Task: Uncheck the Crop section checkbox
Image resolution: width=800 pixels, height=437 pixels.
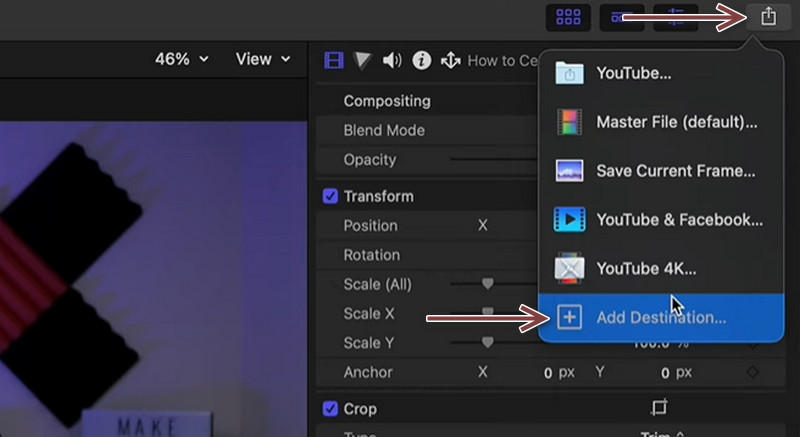Action: point(330,409)
